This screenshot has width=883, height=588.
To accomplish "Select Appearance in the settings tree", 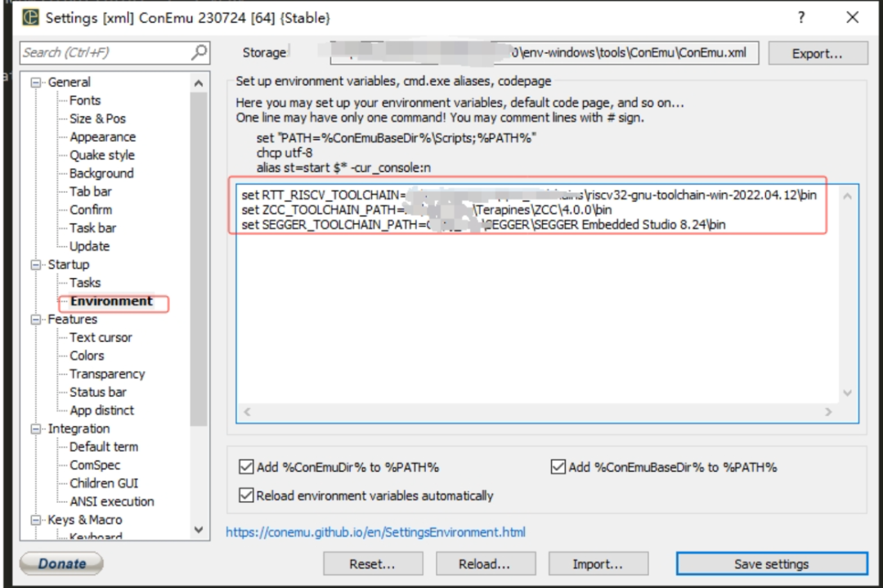I will pos(102,137).
